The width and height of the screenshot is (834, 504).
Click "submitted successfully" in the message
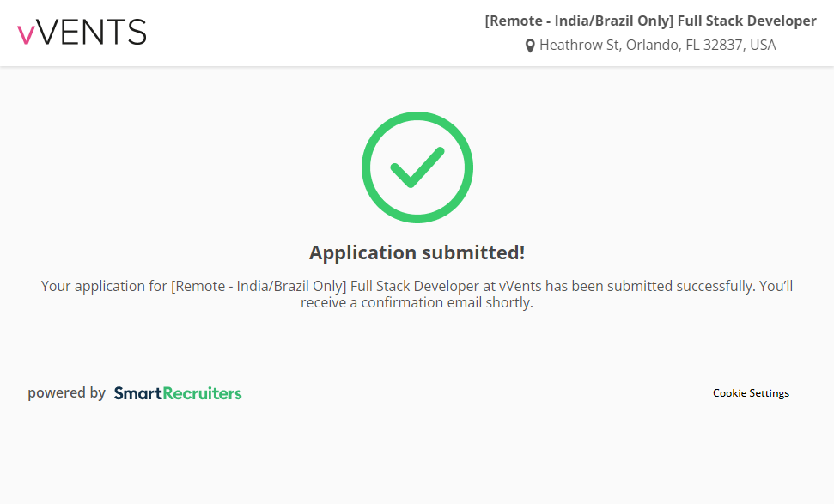point(681,285)
